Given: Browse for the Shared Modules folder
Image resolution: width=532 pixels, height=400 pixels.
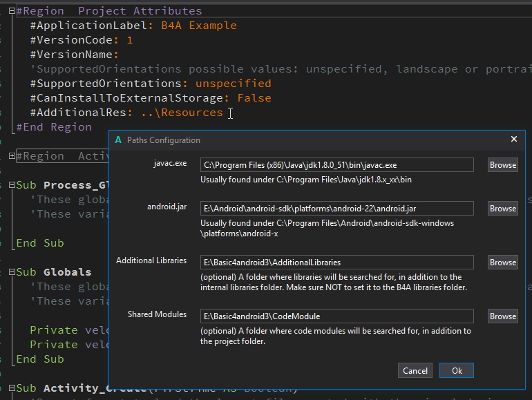Looking at the screenshot, I should (502, 316).
